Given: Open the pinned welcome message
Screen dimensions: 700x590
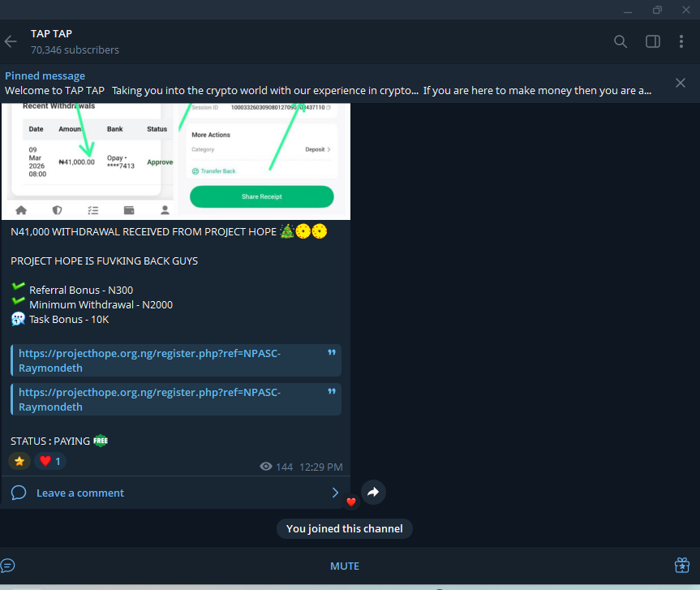Looking at the screenshot, I should (324, 83).
